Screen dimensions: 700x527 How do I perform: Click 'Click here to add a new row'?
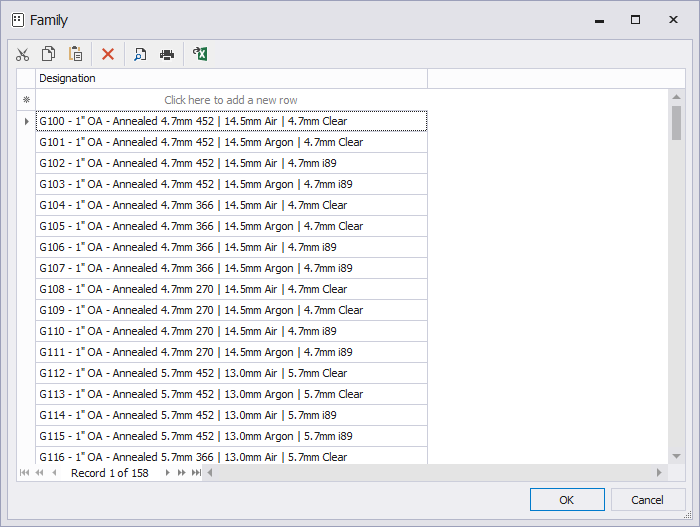click(x=230, y=100)
